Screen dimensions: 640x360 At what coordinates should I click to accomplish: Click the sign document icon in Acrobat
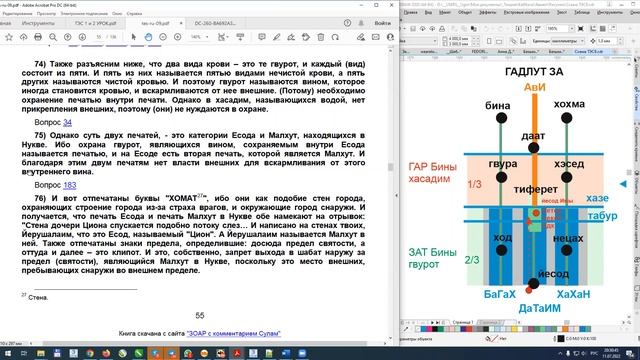point(291,37)
